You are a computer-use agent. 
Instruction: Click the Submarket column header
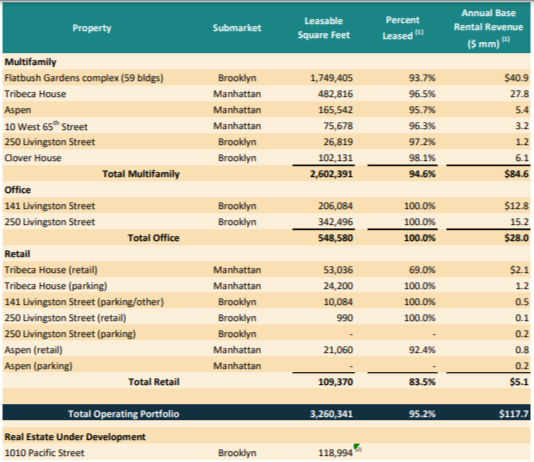pos(237,28)
